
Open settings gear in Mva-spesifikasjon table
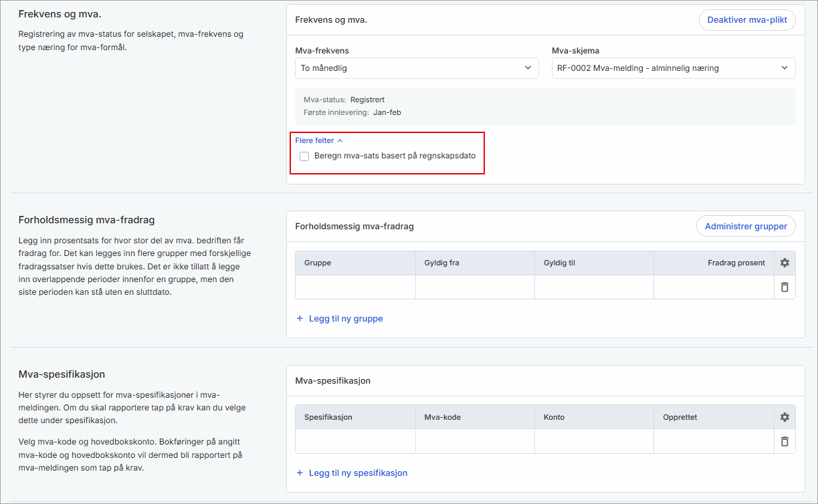pyautogui.click(x=785, y=417)
